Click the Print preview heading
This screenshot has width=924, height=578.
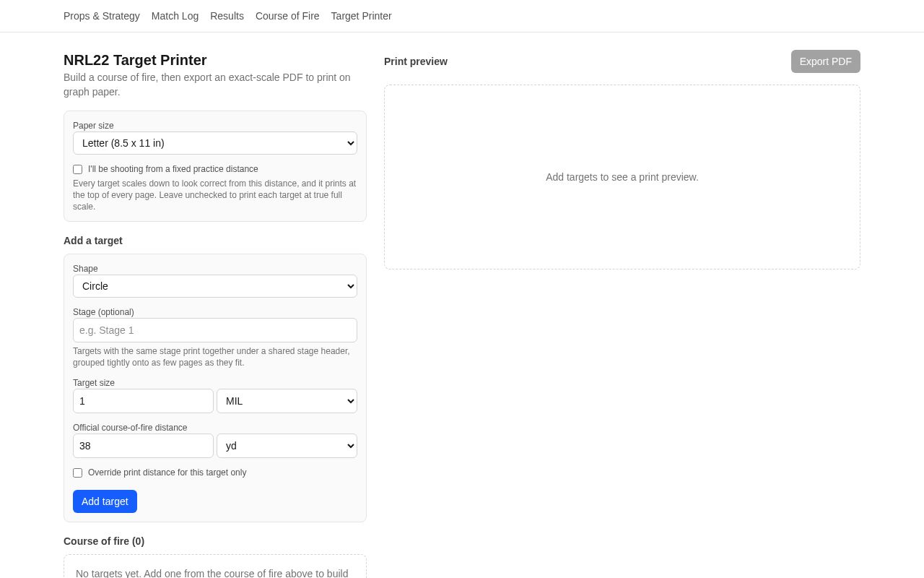(x=416, y=61)
